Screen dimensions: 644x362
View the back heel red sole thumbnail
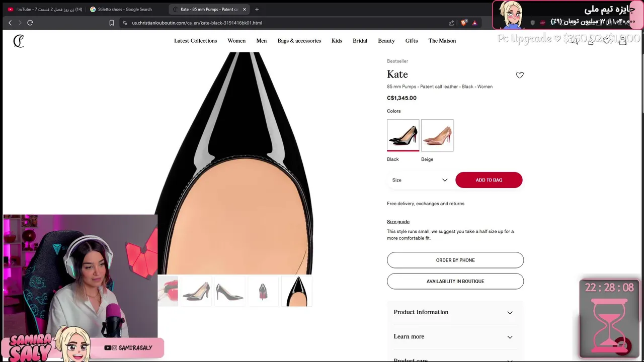pyautogui.click(x=263, y=291)
